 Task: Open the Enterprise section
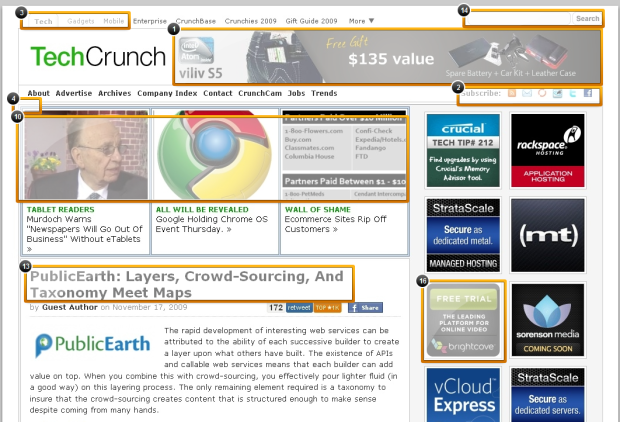[x=150, y=21]
